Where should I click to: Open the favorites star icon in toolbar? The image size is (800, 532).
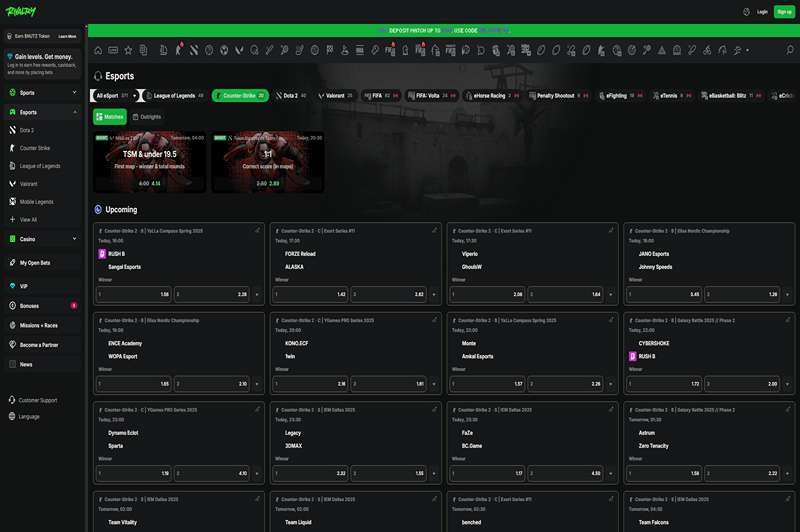point(128,50)
